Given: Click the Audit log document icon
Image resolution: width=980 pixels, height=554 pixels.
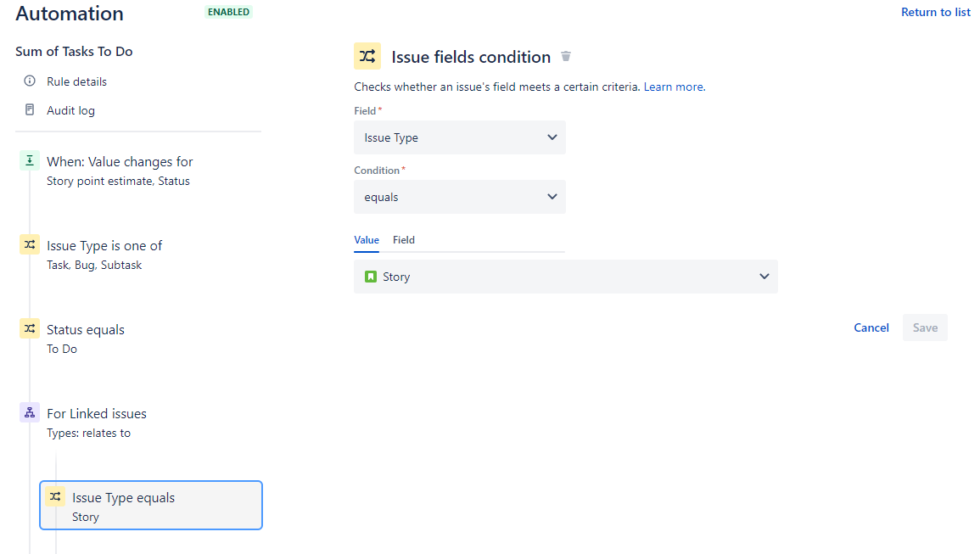Looking at the screenshot, I should [30, 110].
